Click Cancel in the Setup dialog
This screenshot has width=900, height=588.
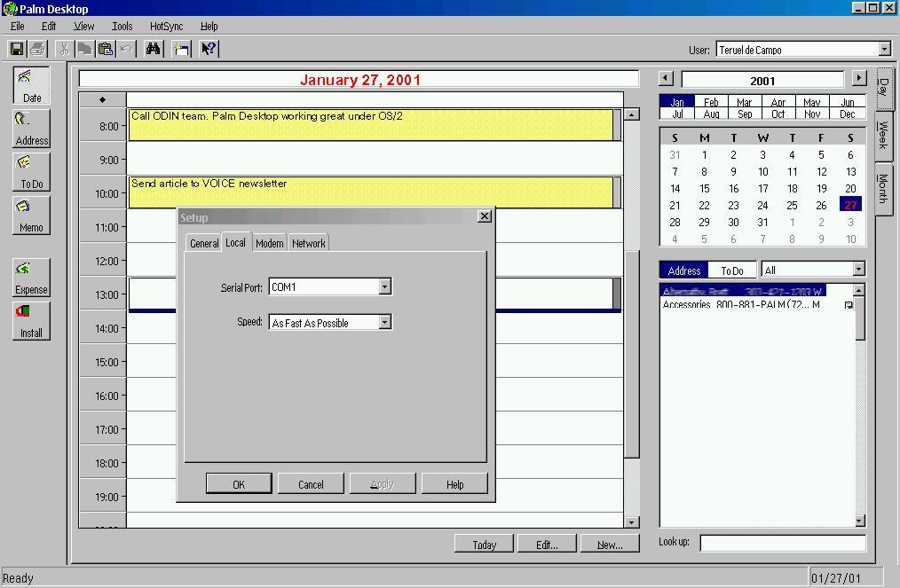coord(311,483)
